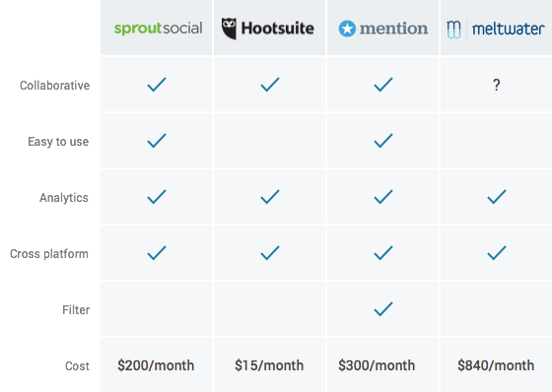
Task: Select the Cross platform row label
Action: tap(49, 254)
